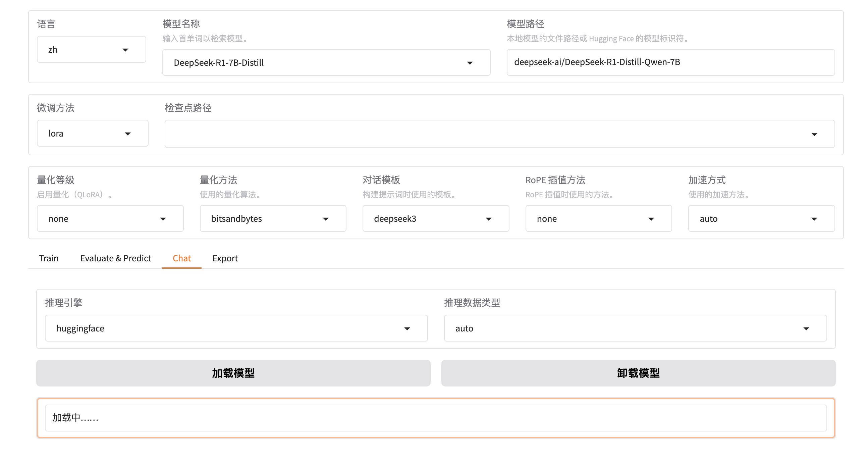
Task: Switch to the Evaluate & Predict tab
Action: click(115, 258)
